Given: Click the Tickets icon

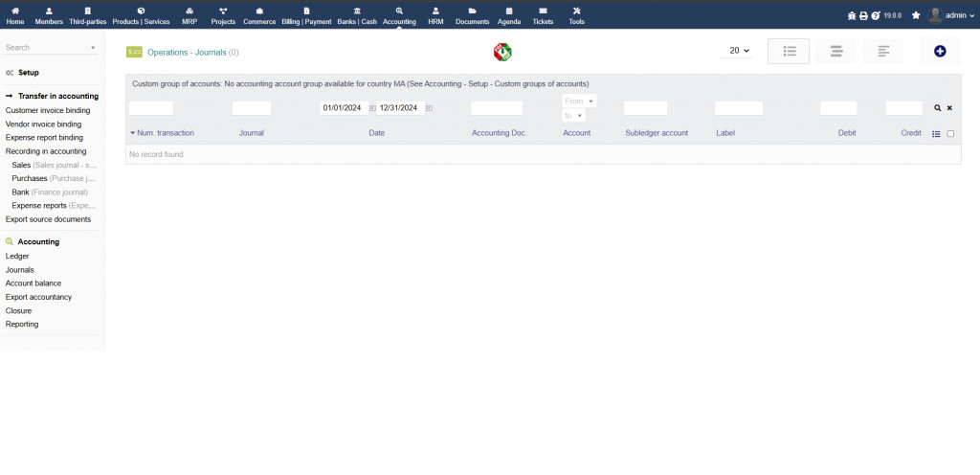Looking at the screenshot, I should [x=543, y=11].
